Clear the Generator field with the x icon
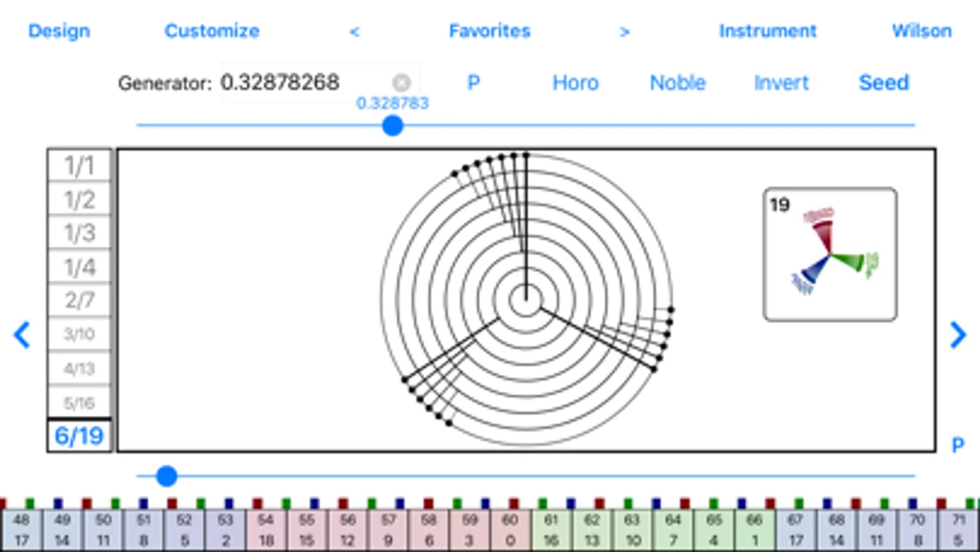This screenshot has width=980, height=552. pos(401,82)
